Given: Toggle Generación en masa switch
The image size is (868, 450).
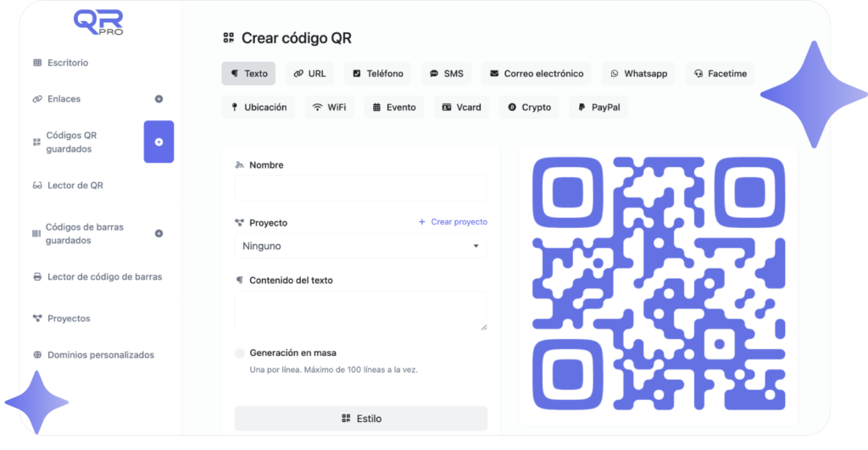Looking at the screenshot, I should pos(240,353).
